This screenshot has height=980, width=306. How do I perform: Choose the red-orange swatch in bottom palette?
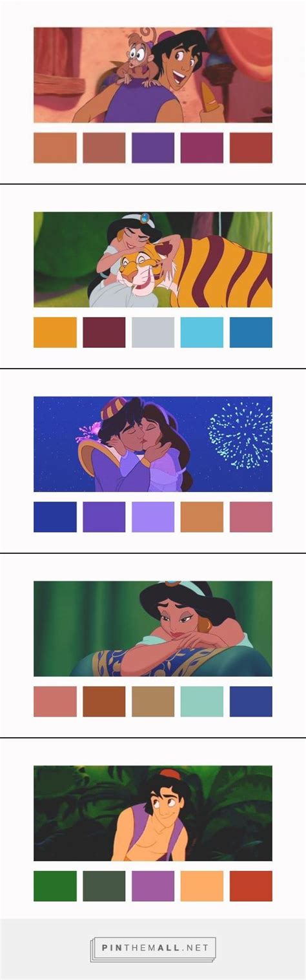(251, 886)
